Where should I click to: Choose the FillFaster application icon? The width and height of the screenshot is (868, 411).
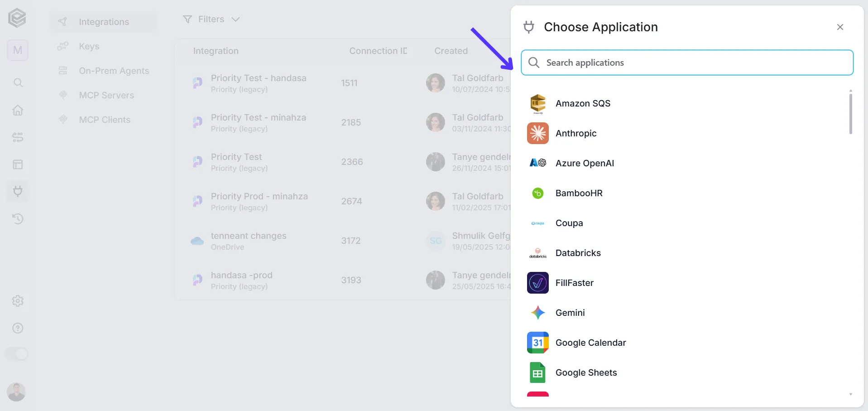click(538, 283)
